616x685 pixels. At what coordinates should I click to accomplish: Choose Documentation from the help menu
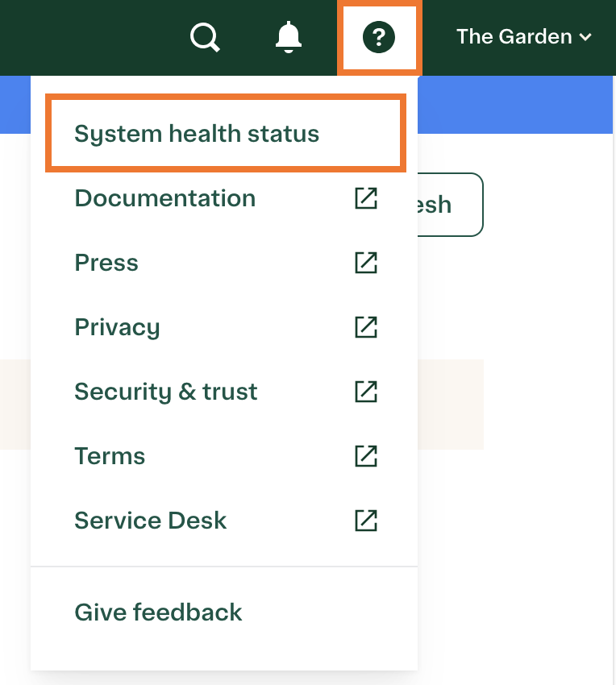click(x=164, y=198)
